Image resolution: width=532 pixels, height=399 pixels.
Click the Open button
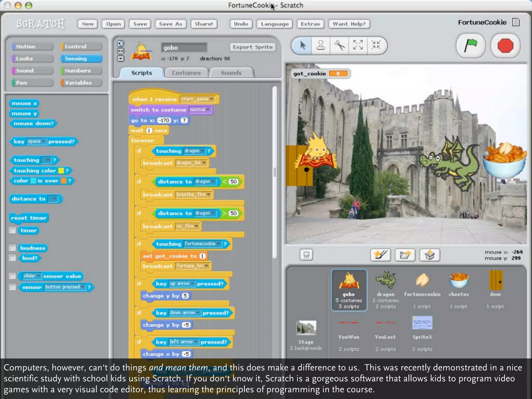tap(114, 24)
